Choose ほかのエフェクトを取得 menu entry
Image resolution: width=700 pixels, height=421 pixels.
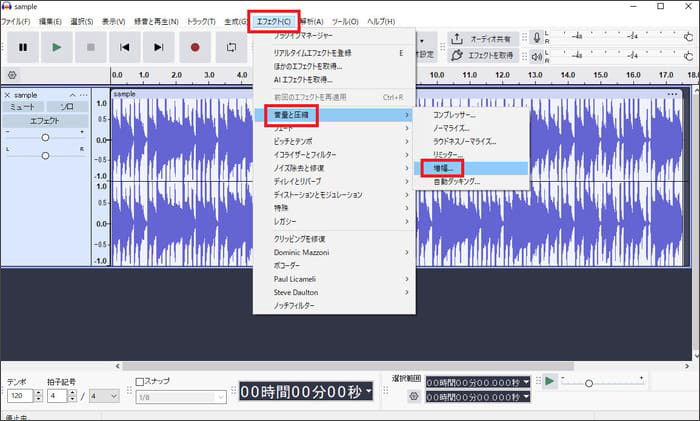(334, 67)
